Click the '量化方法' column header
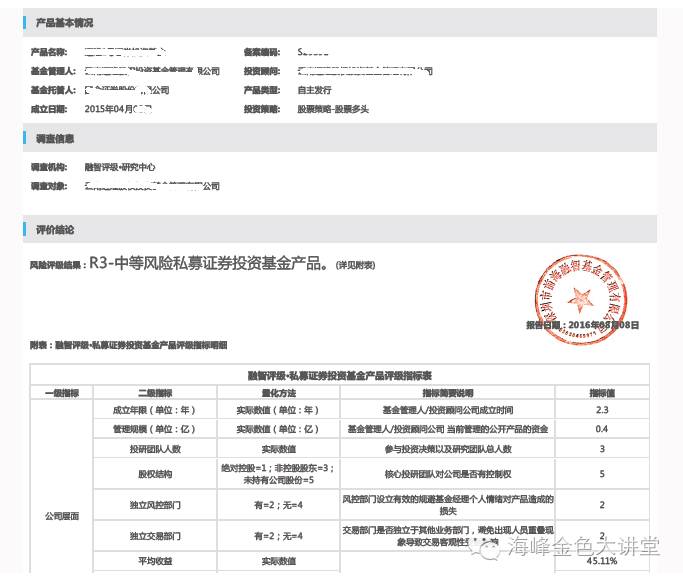This screenshot has height=580, width=683. point(278,393)
